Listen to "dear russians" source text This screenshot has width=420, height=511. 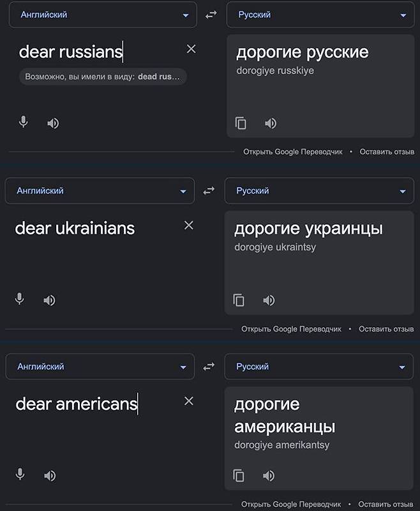pyautogui.click(x=53, y=123)
